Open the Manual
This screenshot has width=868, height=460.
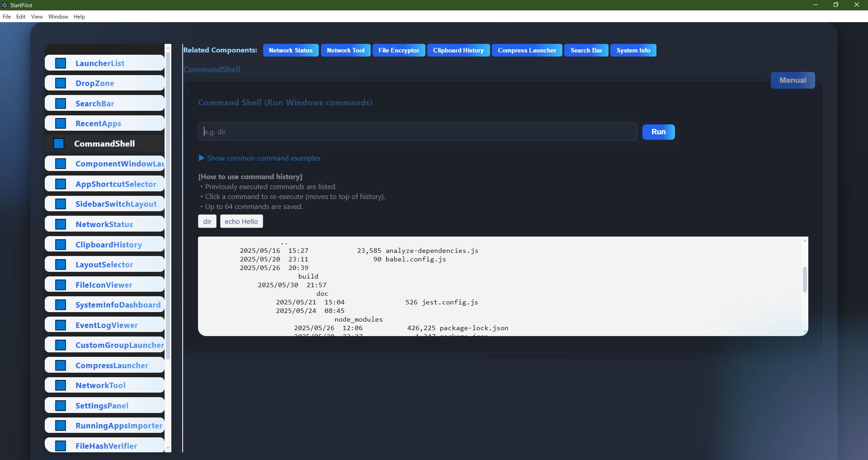[x=793, y=80]
